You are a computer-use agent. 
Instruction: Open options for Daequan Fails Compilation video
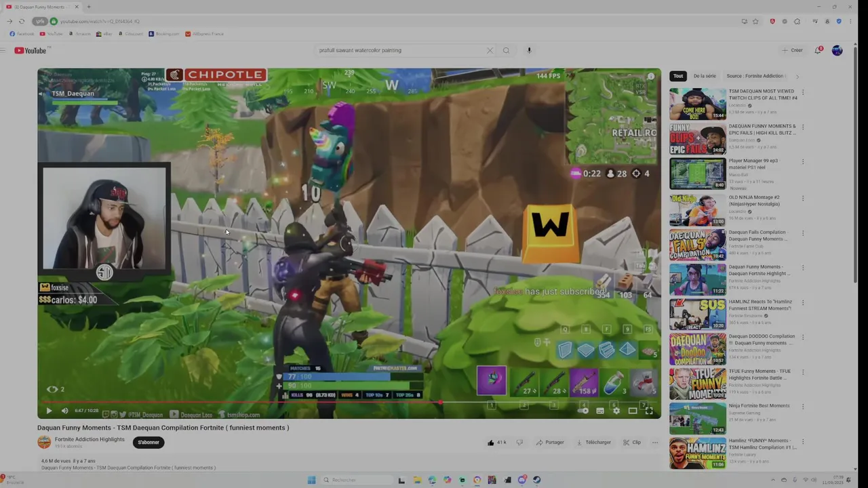[x=803, y=234]
